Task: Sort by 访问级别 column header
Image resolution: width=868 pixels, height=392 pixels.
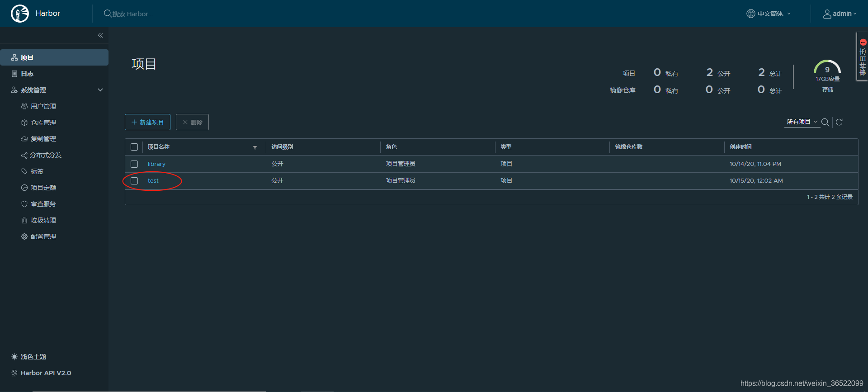Action: [x=282, y=147]
